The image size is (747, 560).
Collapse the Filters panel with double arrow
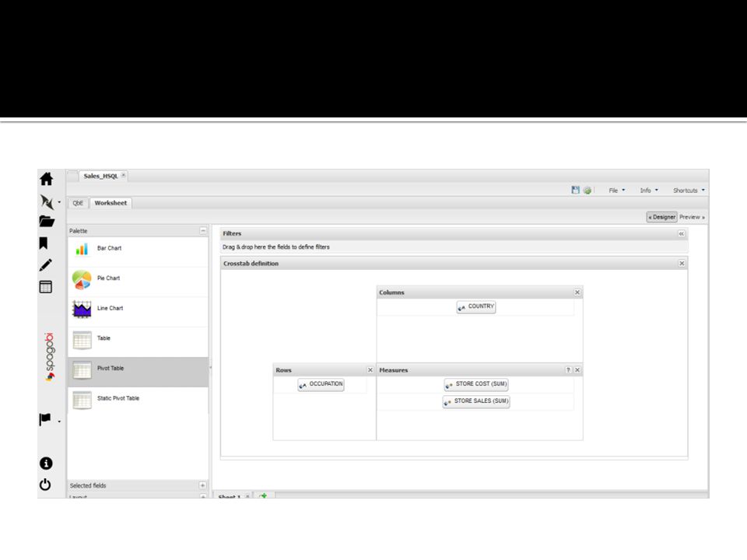point(682,233)
